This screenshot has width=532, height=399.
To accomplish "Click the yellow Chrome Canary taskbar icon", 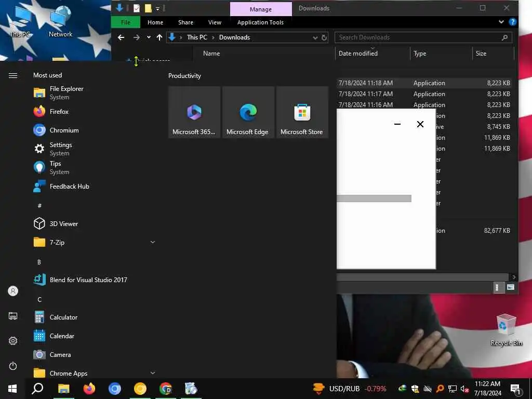I will [140, 389].
